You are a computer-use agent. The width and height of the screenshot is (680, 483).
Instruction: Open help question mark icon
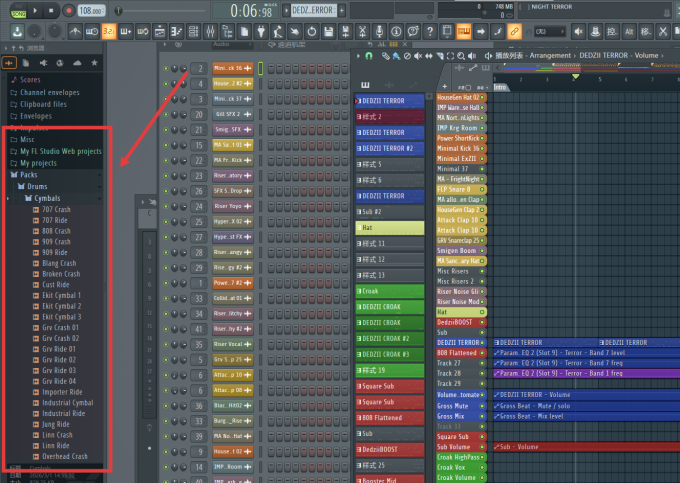point(430,31)
